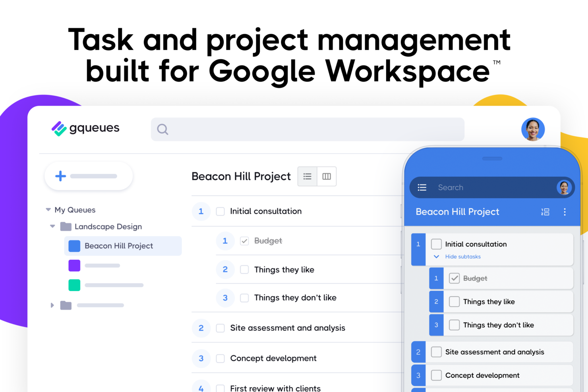Collapse subtasks chevron on mobile
The width and height of the screenshot is (588, 392).
pyautogui.click(x=436, y=257)
